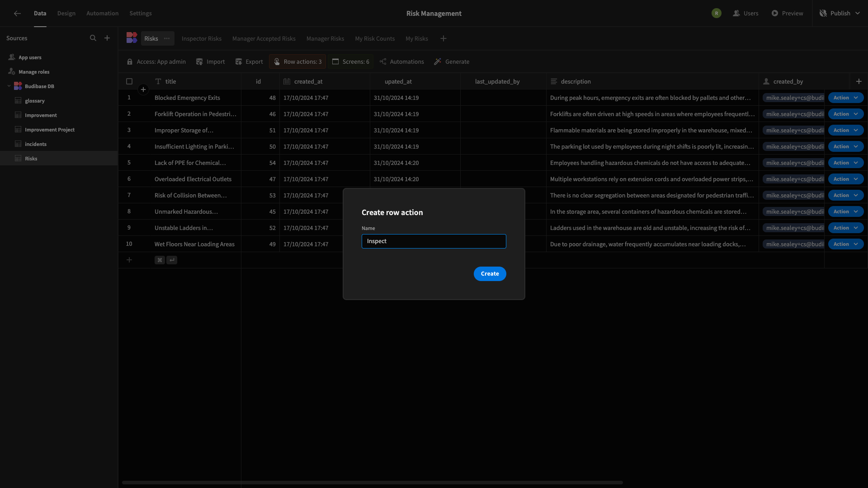
Task: Open the App users source
Action: [x=59, y=57]
